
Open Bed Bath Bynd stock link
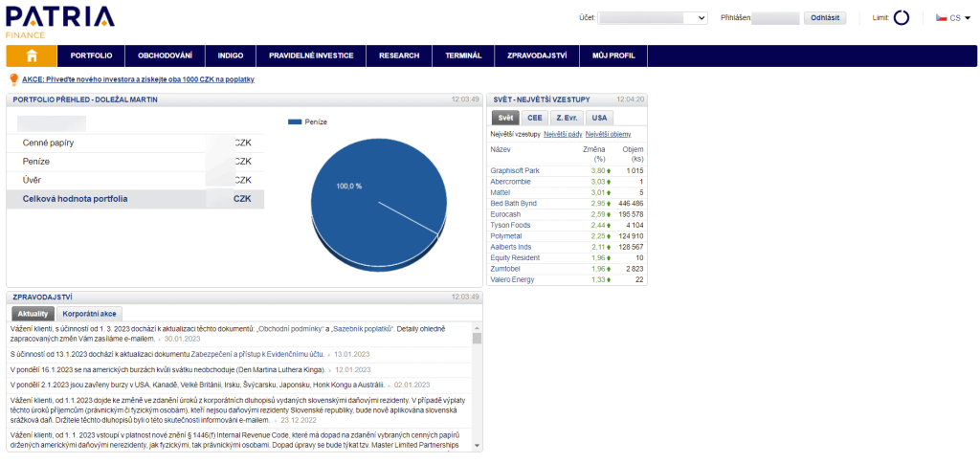click(x=513, y=203)
